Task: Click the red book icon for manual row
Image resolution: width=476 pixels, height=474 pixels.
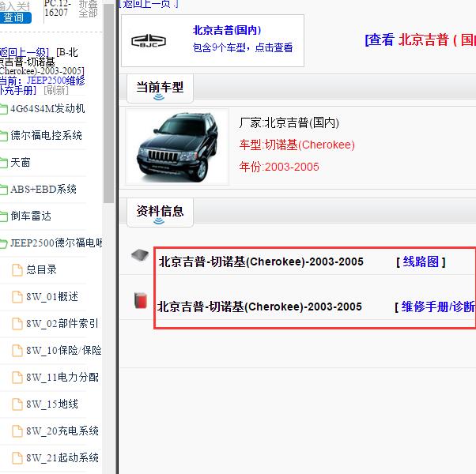Action: [141, 300]
